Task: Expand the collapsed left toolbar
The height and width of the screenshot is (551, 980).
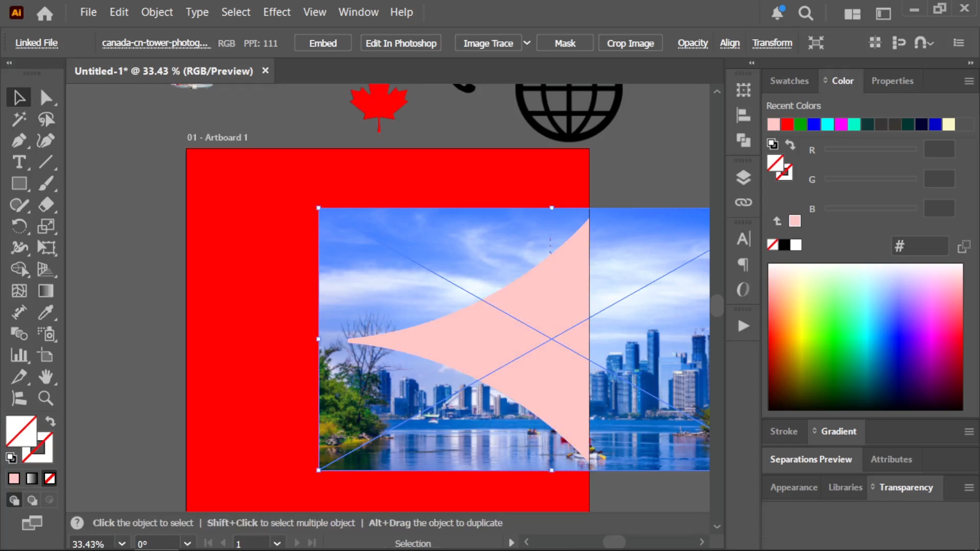Action: (x=9, y=63)
